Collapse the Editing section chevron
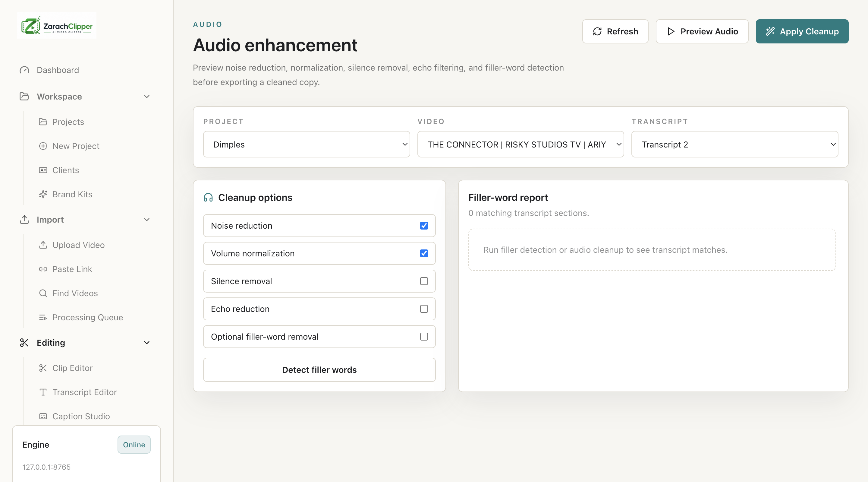The image size is (868, 482). [x=146, y=343]
